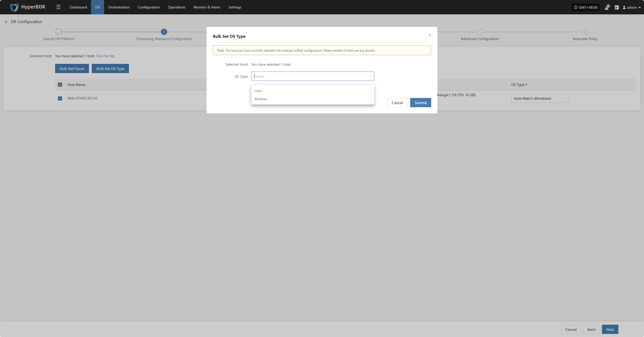
Task: Click the DR Configuration page title
Action: click(x=26, y=22)
